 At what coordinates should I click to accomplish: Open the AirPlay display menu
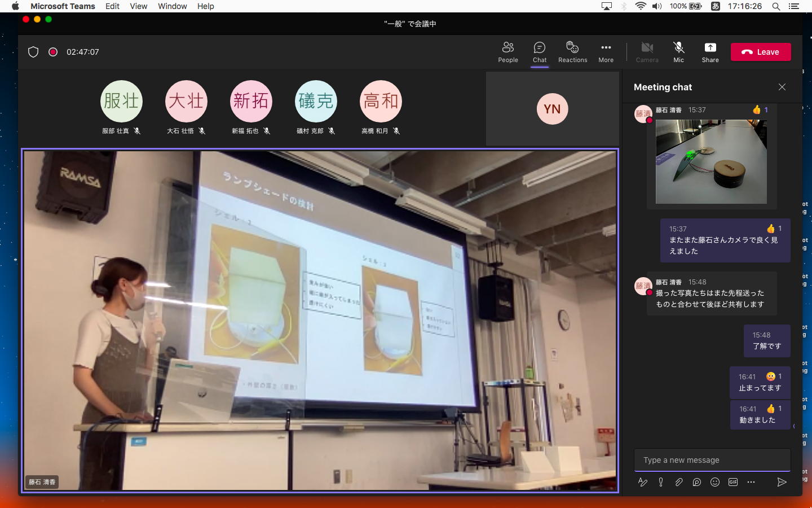[607, 6]
